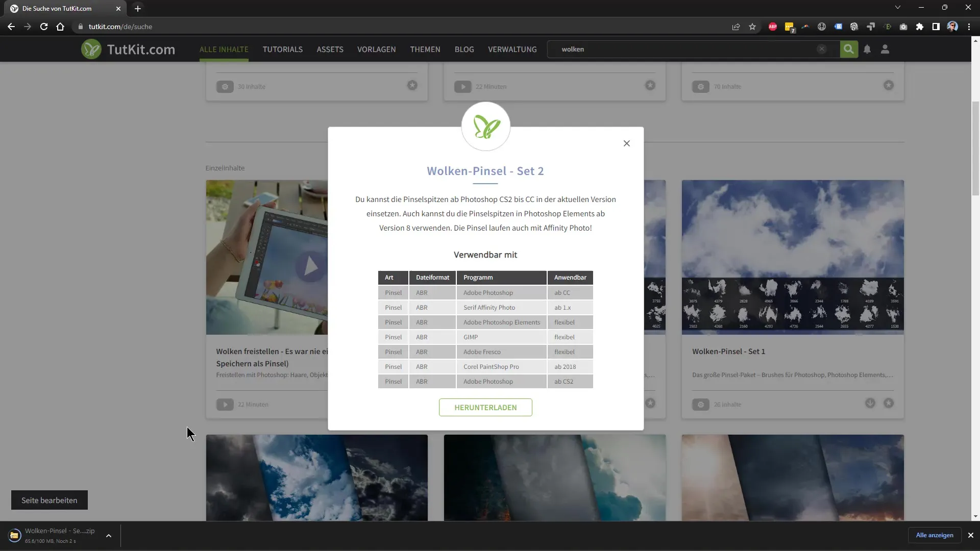Open the ASSETS menu
The width and height of the screenshot is (980, 551).
click(330, 49)
